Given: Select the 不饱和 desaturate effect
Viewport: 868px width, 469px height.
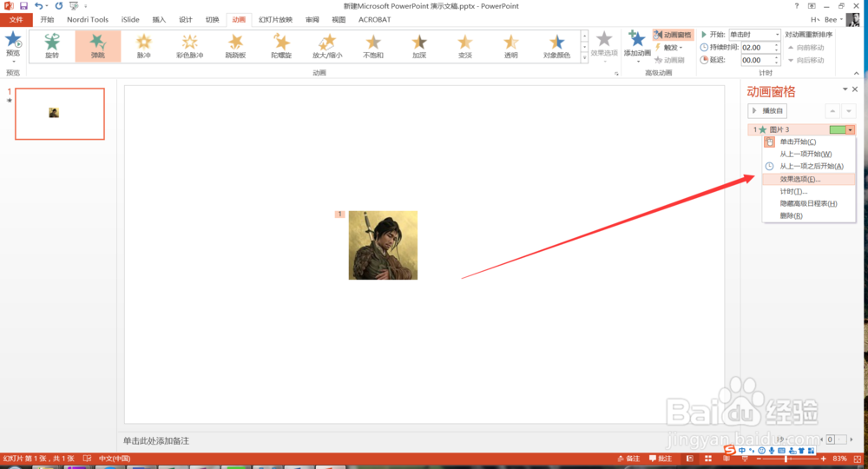Looking at the screenshot, I should [373, 45].
